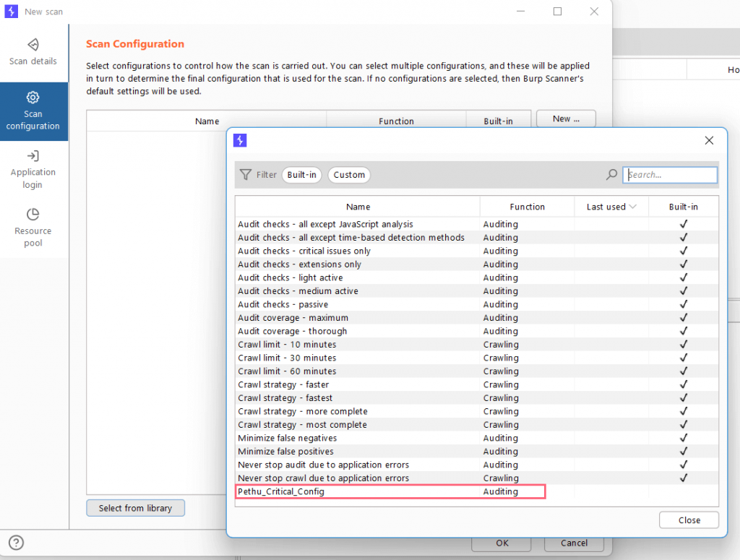This screenshot has width=740, height=560.
Task: Click Built-in checkmark for Minimize false positives
Action: [x=684, y=452]
